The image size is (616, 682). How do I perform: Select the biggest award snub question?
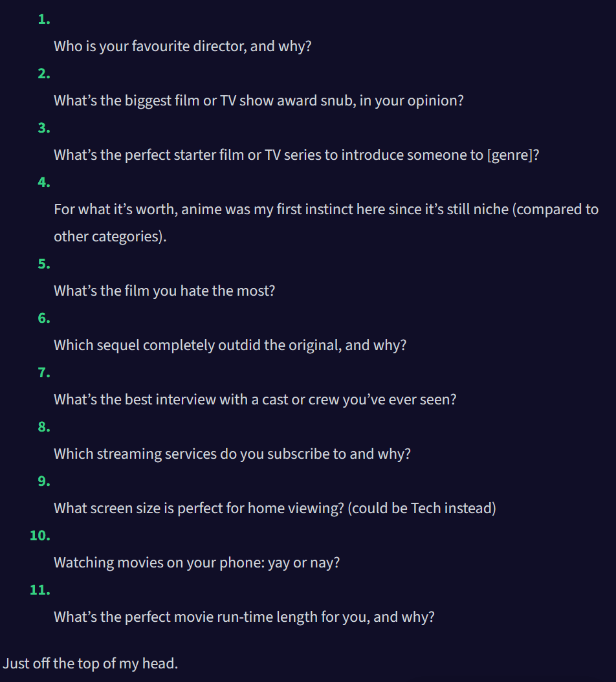pos(258,100)
